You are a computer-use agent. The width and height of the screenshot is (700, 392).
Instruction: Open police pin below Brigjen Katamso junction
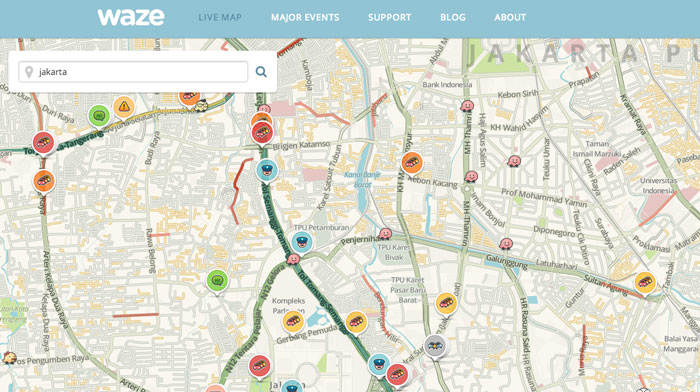click(267, 171)
